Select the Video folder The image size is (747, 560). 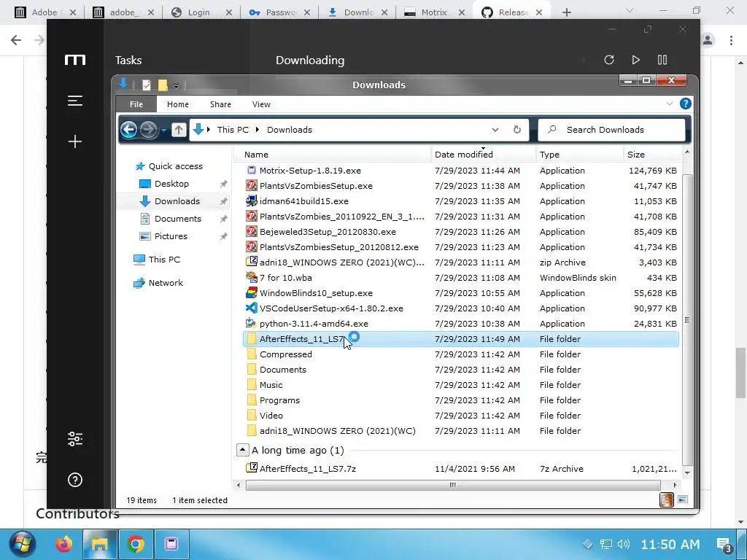pyautogui.click(x=461, y=415)
